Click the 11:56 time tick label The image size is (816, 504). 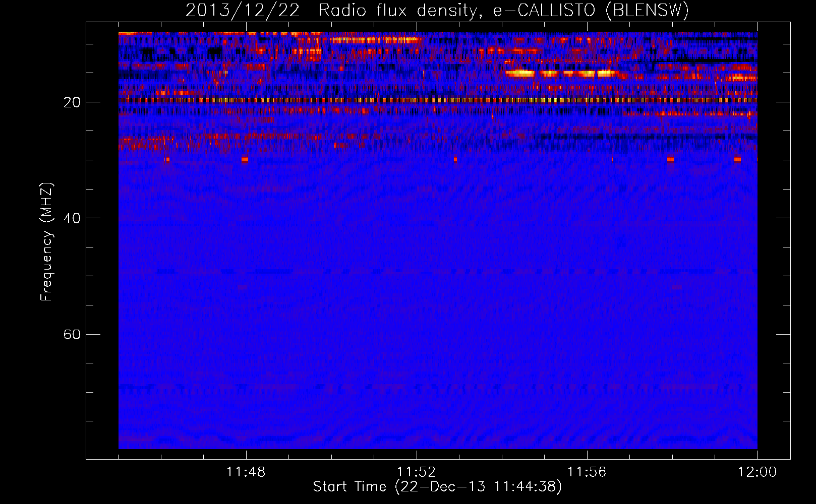587,472
